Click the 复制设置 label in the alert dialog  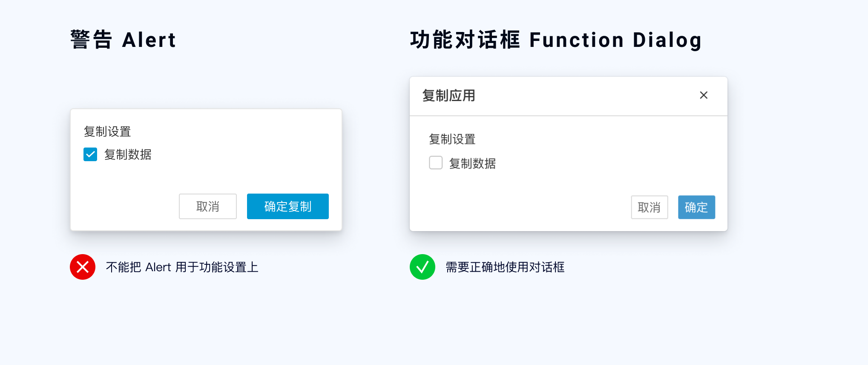click(x=107, y=131)
